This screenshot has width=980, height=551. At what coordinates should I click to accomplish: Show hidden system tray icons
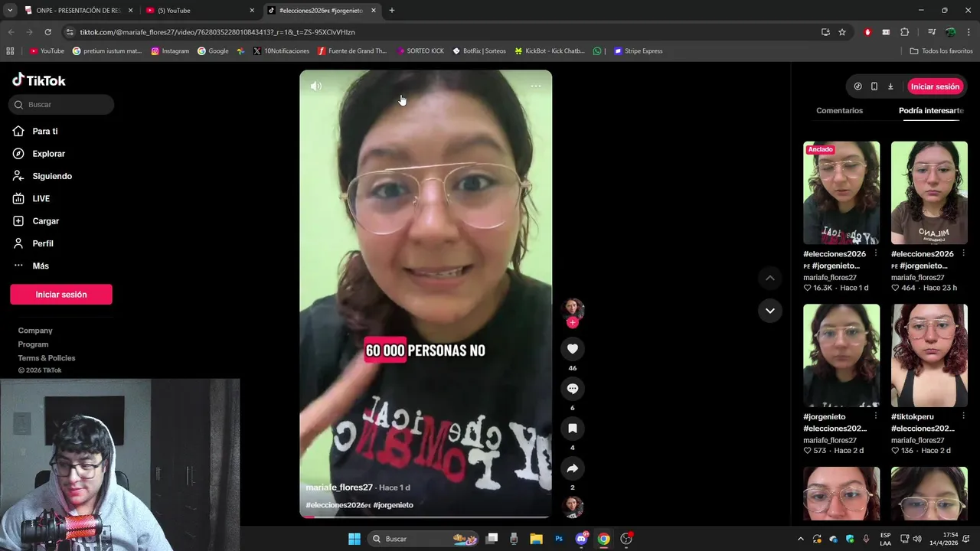click(x=801, y=539)
